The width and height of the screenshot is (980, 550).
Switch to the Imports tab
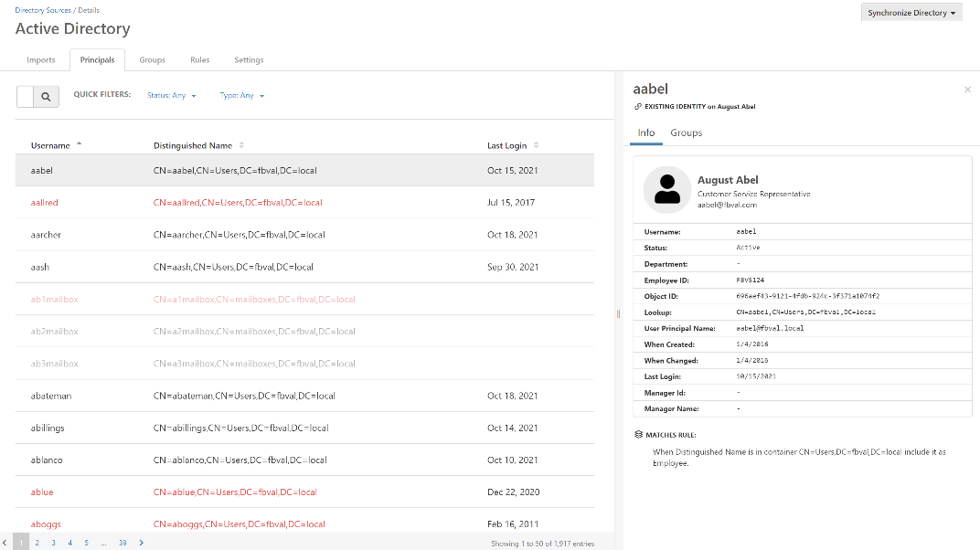click(x=40, y=60)
